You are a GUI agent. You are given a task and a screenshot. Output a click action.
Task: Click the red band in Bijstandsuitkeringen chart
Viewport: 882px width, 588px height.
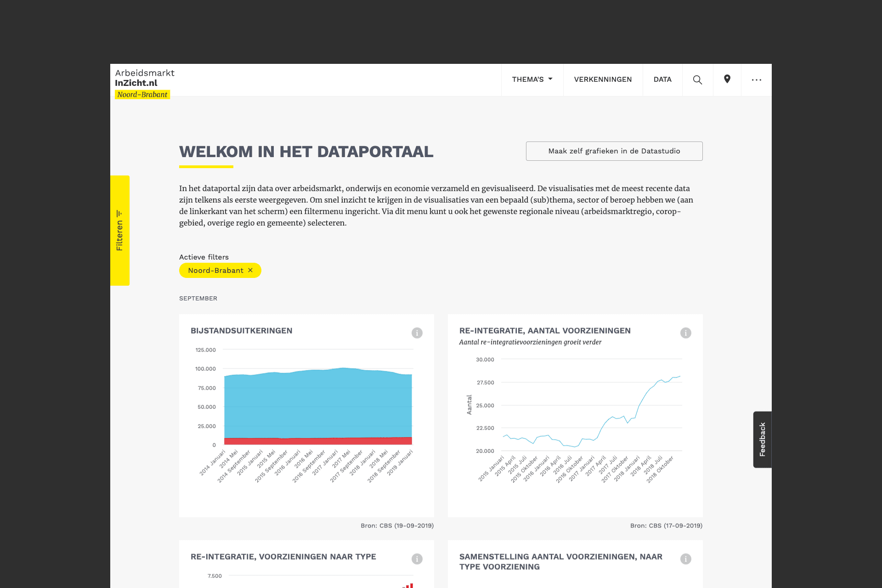pyautogui.click(x=318, y=441)
